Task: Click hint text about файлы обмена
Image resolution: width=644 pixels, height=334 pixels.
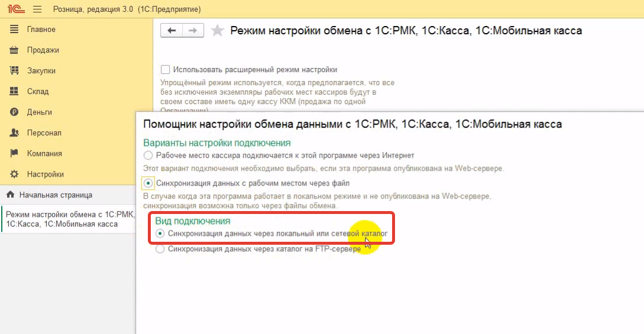Action: coord(317,200)
